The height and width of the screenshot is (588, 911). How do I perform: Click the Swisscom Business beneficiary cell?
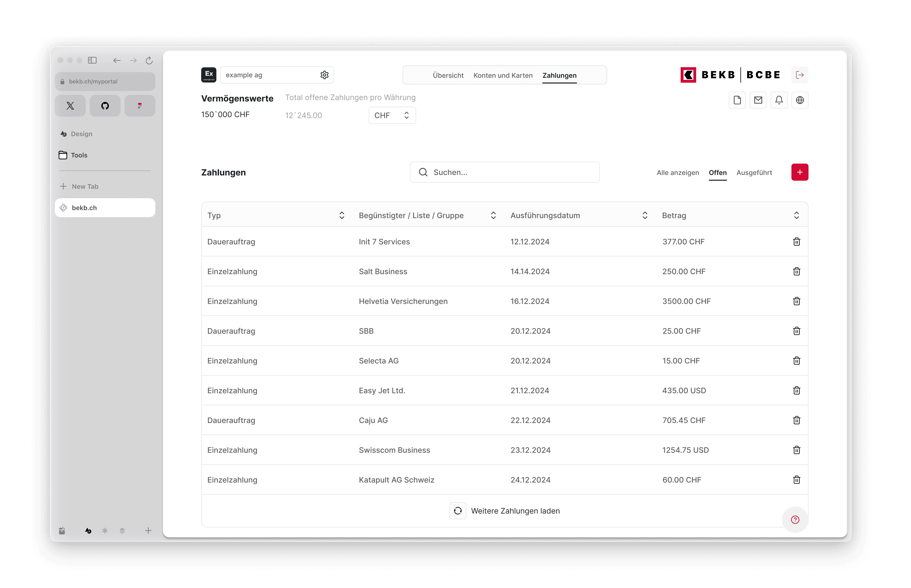[x=394, y=450]
